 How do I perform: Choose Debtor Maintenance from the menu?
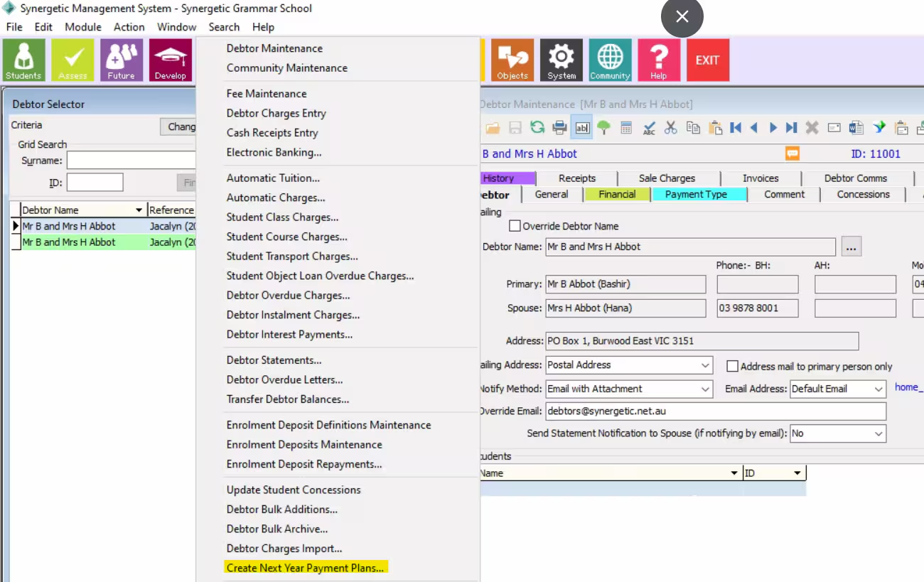click(274, 48)
